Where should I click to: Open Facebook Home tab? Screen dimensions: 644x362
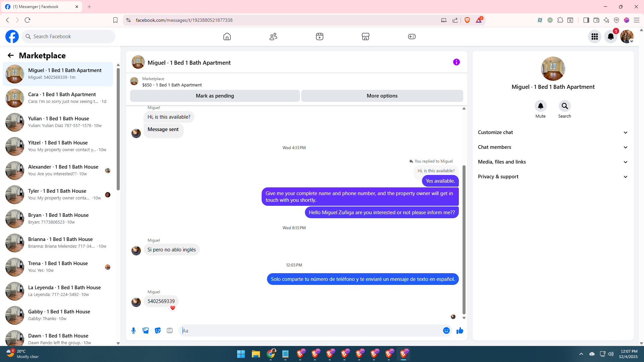(x=227, y=37)
